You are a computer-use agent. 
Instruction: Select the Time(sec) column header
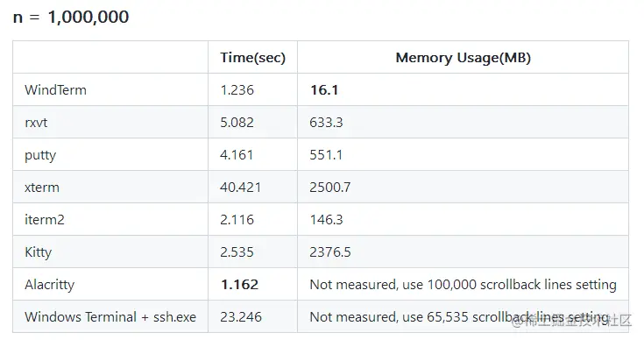click(x=252, y=58)
